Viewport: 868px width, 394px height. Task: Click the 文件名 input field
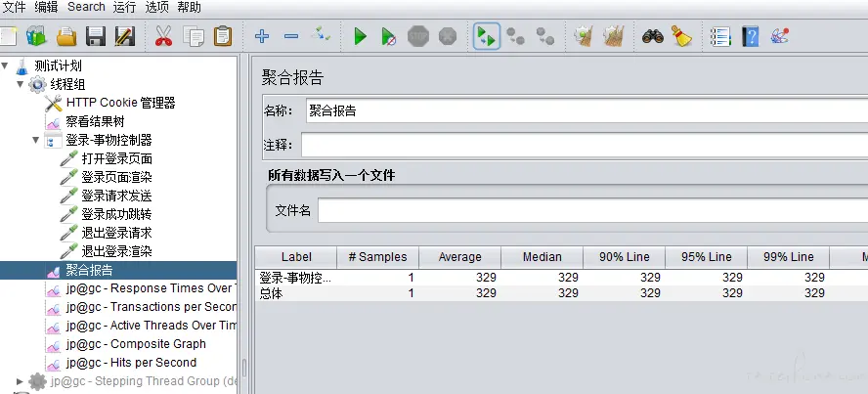[x=593, y=211]
